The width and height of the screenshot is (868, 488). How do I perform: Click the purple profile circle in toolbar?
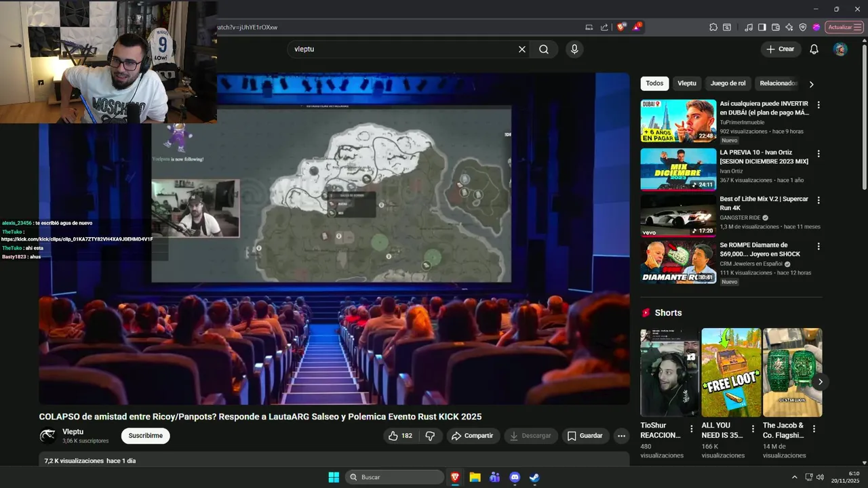pos(816,27)
